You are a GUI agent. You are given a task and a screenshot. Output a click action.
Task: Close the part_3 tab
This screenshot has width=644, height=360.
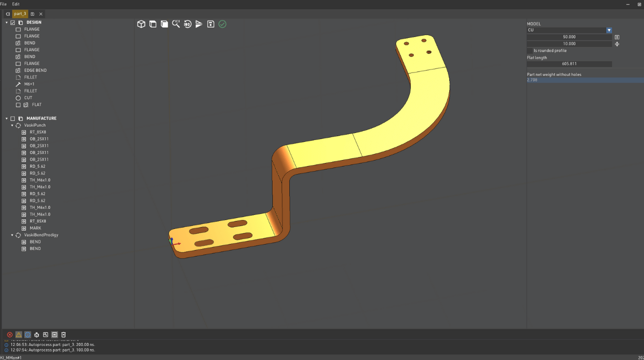pos(41,14)
